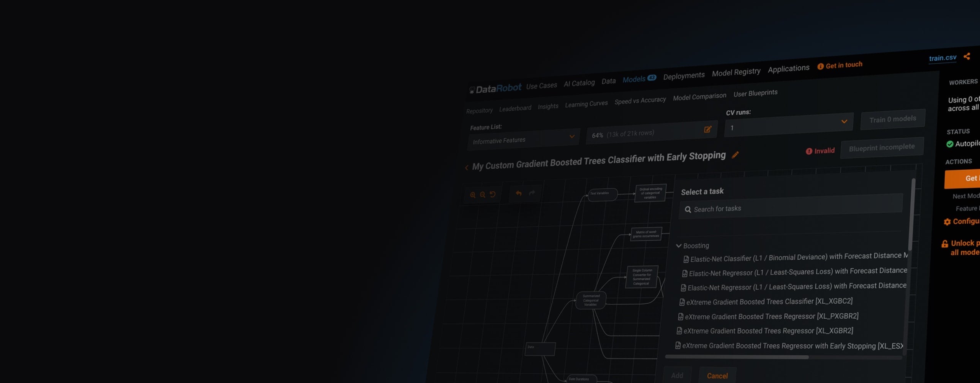This screenshot has width=980, height=383.
Task: Open the Applications section
Action: [789, 69]
